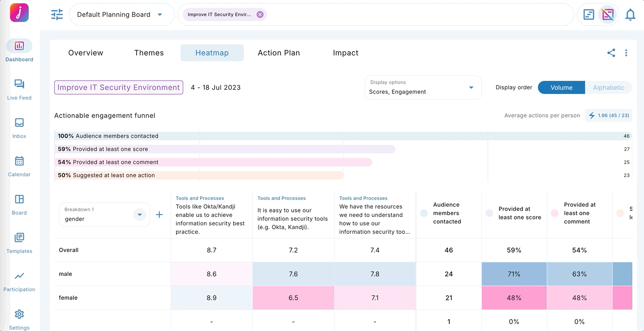Open the Calendar sidebar icon
This screenshot has height=331, width=644.
pyautogui.click(x=19, y=165)
